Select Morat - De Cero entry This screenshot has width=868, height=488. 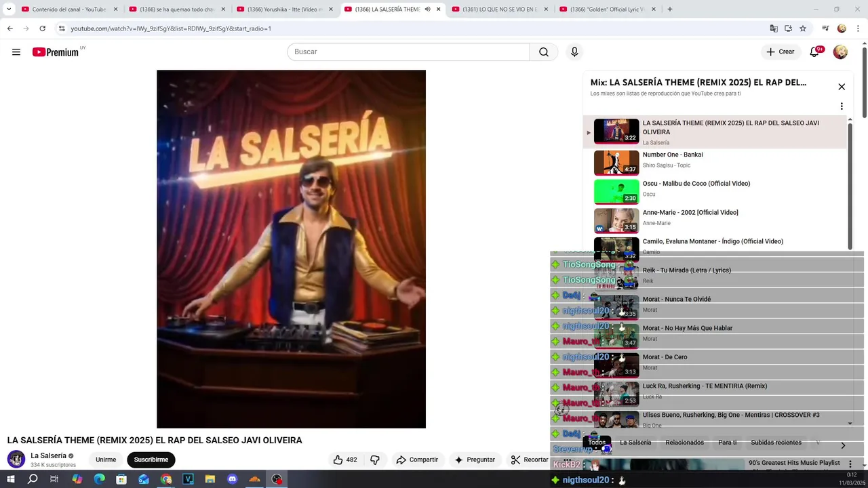[x=715, y=365]
